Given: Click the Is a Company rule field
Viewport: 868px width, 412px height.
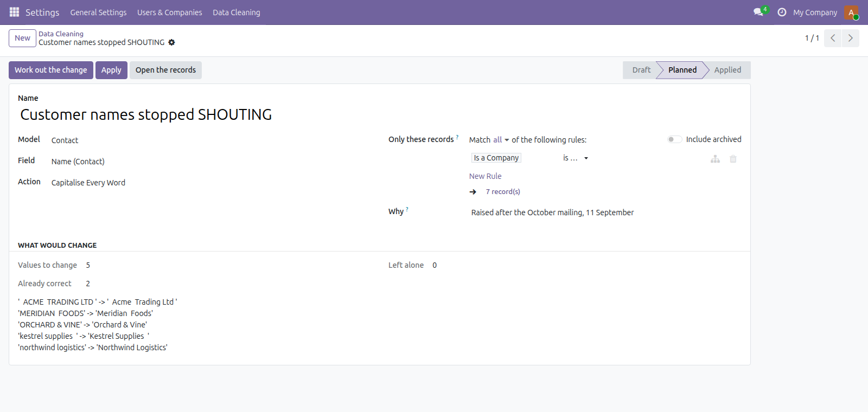Looking at the screenshot, I should tap(496, 158).
